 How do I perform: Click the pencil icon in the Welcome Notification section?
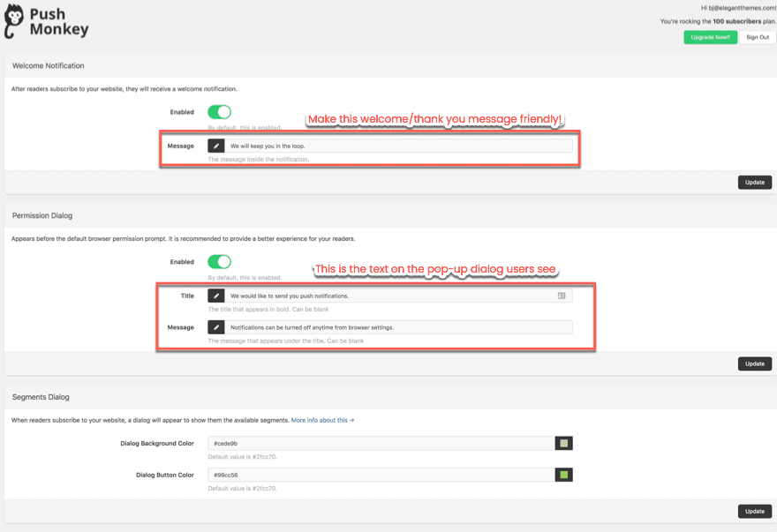click(216, 146)
